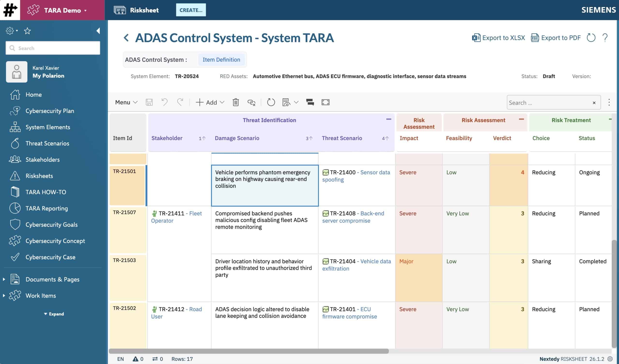Image resolution: width=619 pixels, height=364 pixels.
Task: Open the Menu dropdown
Action: (126, 102)
